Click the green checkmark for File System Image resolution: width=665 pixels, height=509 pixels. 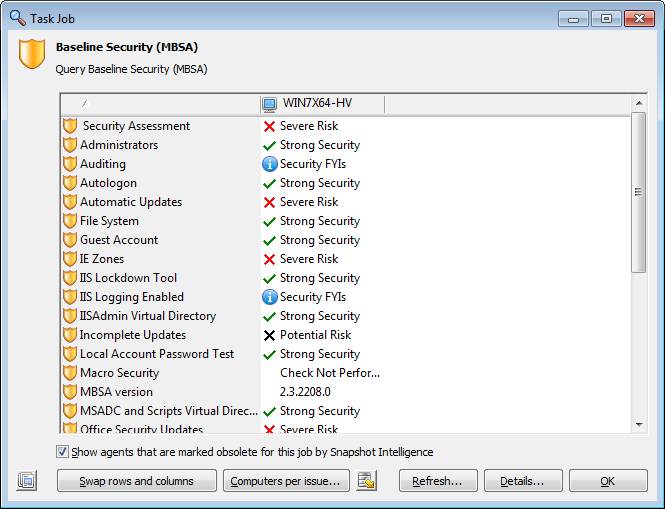point(269,221)
